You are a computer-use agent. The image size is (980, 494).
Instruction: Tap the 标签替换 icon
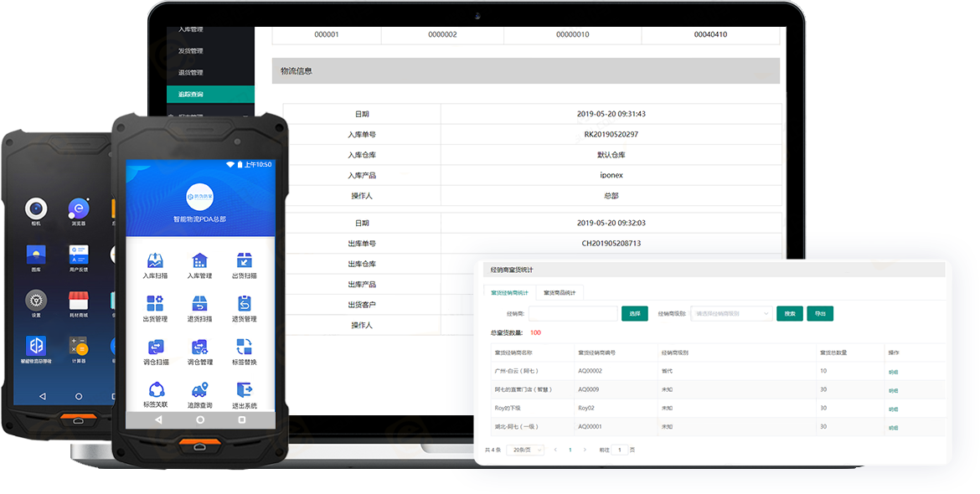(244, 347)
